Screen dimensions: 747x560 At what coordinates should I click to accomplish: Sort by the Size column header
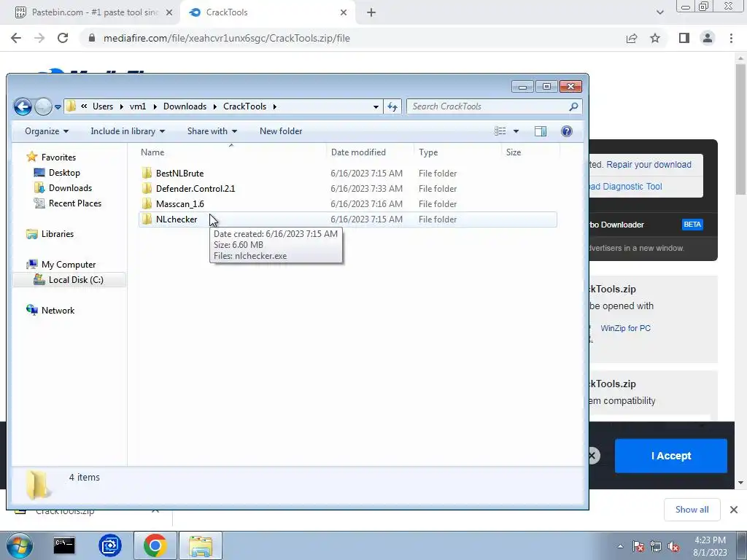point(514,152)
